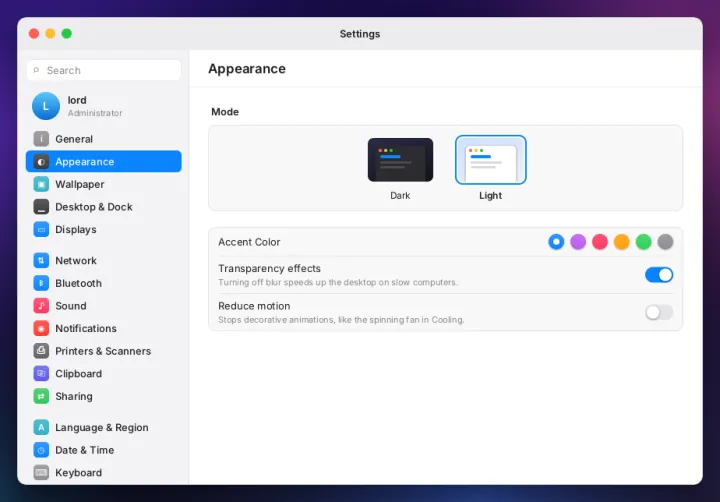Viewport: 720px width, 502px height.
Task: Open Notifications settings
Action: [104, 328]
